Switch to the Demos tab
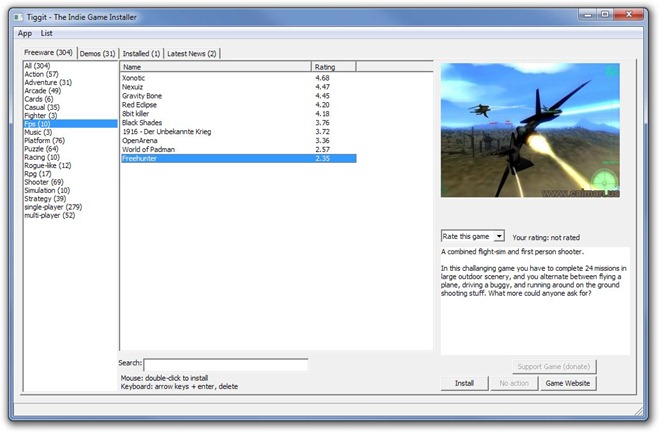Image resolution: width=660 pixels, height=433 pixels. pos(97,53)
